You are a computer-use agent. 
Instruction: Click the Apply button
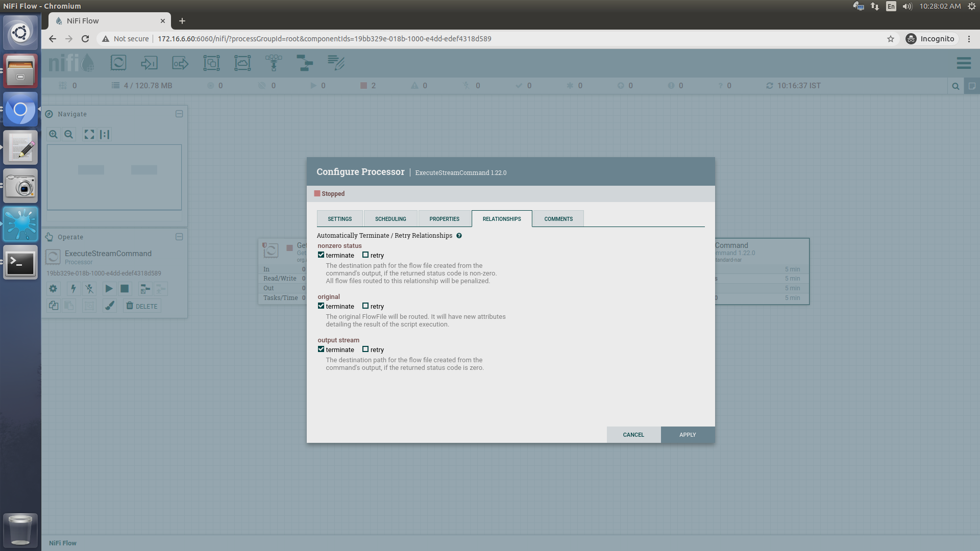coord(687,435)
